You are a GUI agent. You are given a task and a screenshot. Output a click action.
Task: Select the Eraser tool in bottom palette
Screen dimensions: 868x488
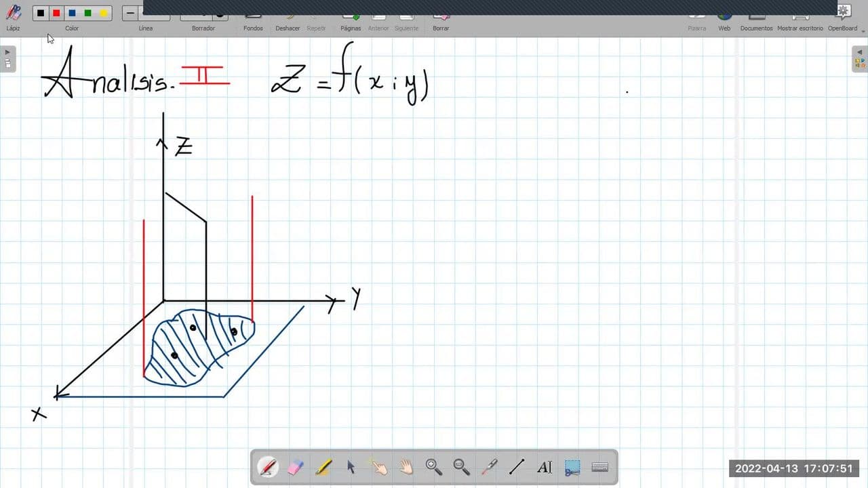296,467
